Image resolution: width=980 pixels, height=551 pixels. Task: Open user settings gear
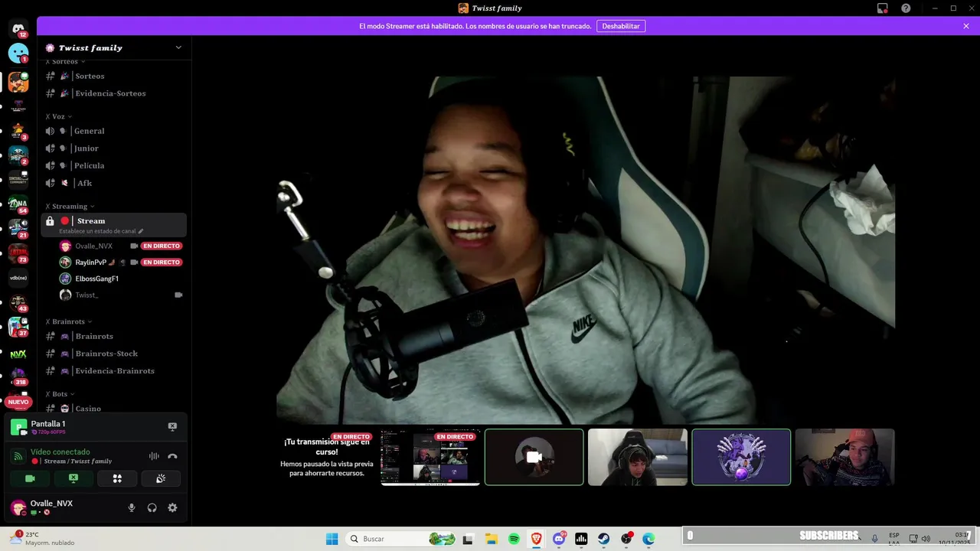point(172,507)
